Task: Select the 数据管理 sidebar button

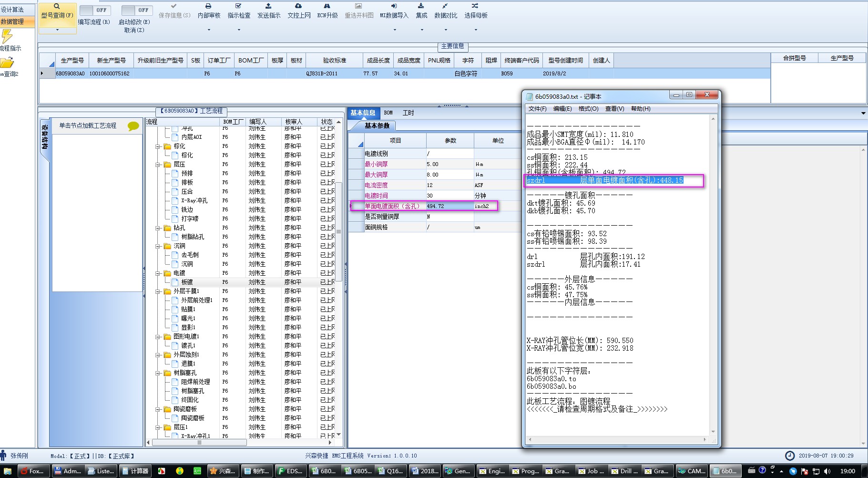Action: (17, 21)
